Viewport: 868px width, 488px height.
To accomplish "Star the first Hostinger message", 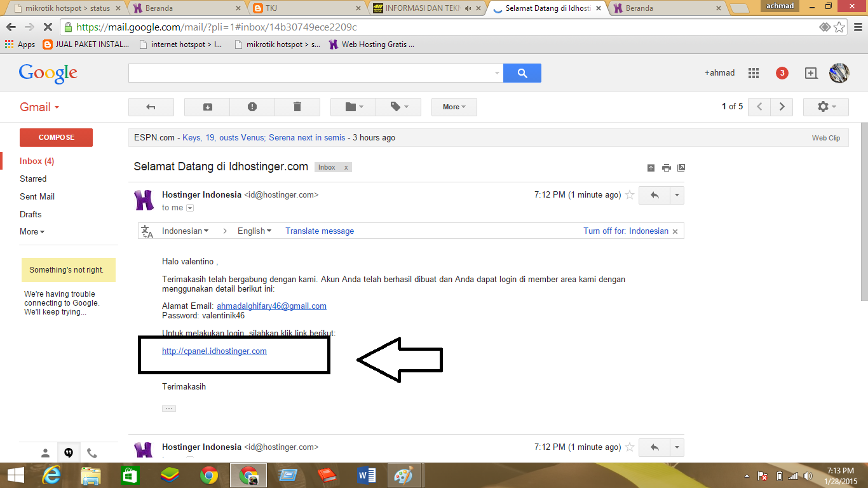I will (630, 195).
